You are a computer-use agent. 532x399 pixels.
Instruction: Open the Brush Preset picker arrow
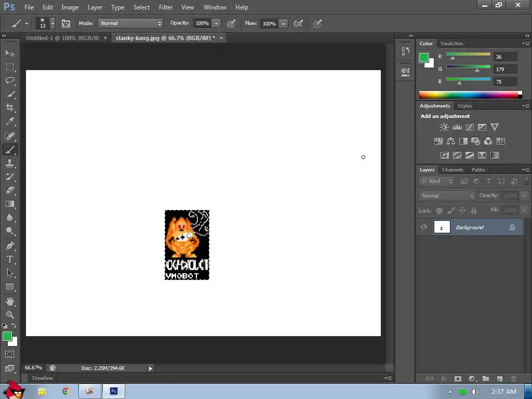click(52, 23)
